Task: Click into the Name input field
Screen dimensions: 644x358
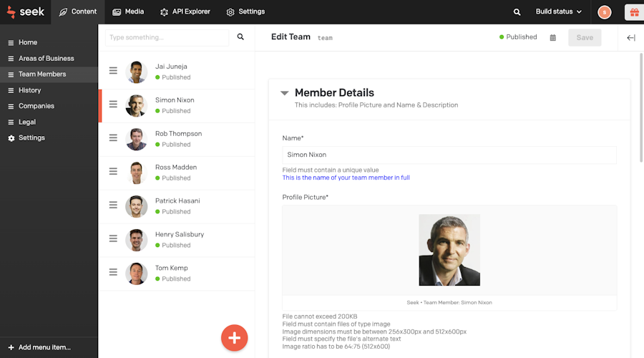Action: point(449,155)
